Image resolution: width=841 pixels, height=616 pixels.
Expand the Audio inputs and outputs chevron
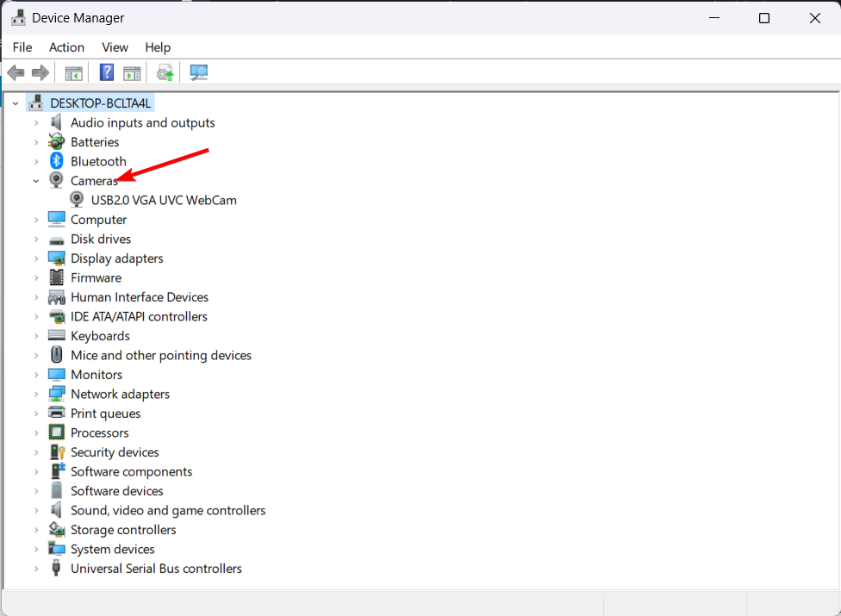(x=36, y=123)
